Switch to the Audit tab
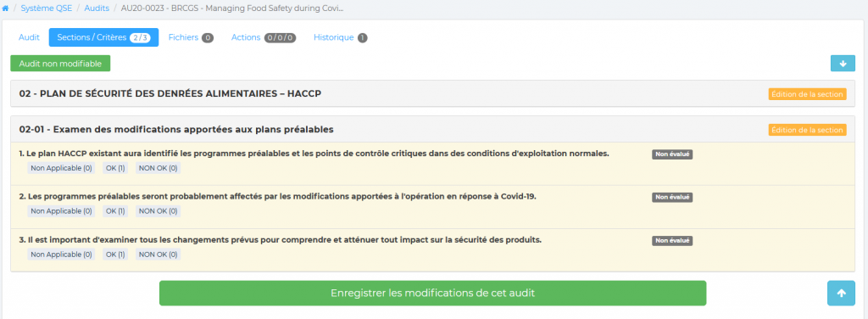 point(30,37)
